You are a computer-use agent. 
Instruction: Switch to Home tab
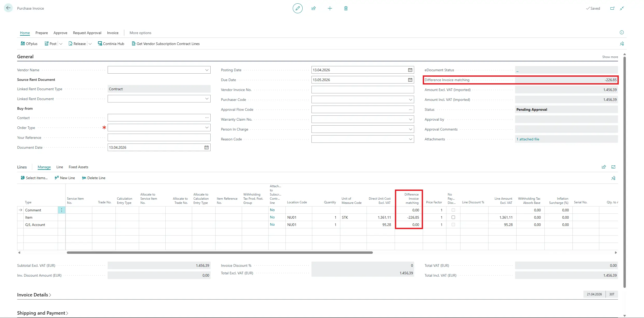click(x=25, y=33)
